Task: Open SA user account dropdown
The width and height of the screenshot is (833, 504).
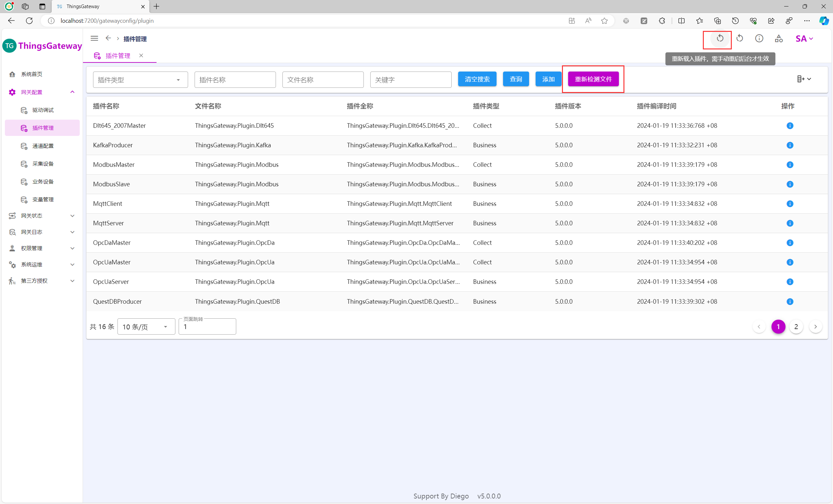Action: pos(804,39)
